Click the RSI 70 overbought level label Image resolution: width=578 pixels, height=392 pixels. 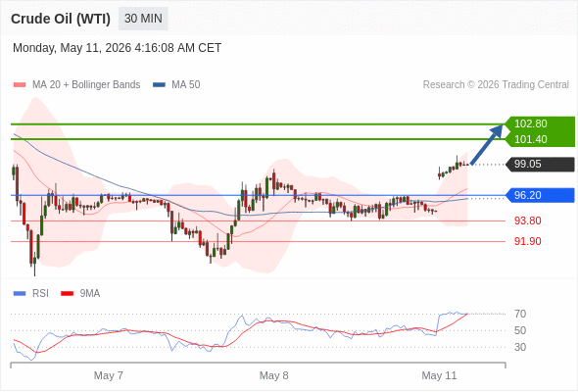(520, 315)
